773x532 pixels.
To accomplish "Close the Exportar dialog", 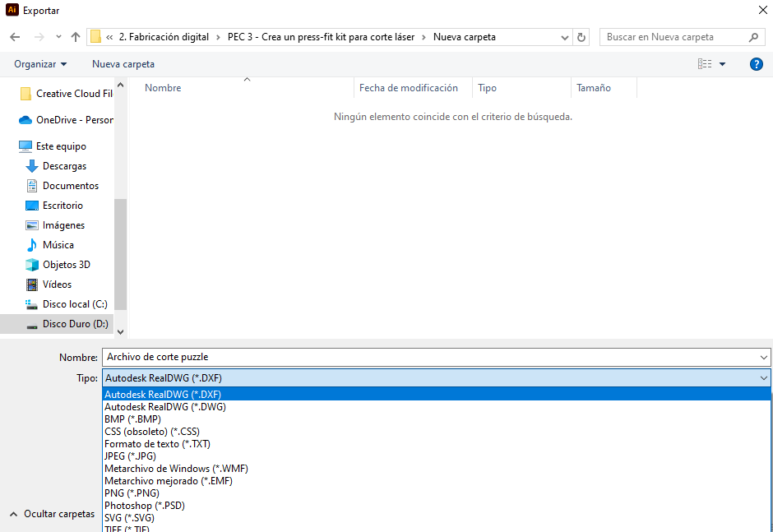I will coord(762,11).
